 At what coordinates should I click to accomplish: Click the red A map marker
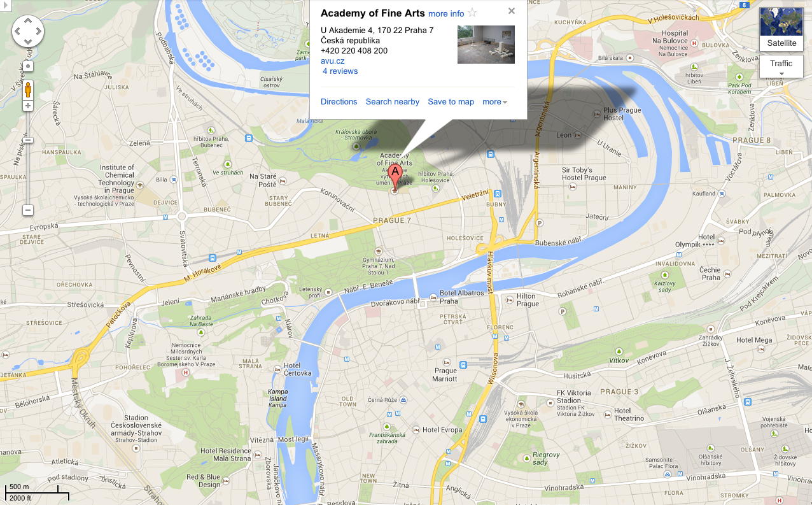(395, 176)
